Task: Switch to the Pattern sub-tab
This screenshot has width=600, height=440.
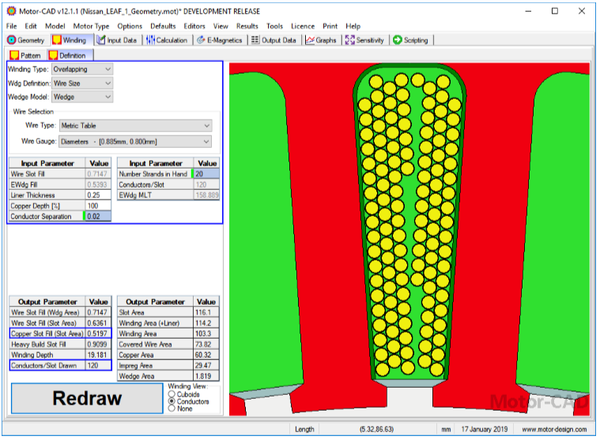Action: pyautogui.click(x=26, y=55)
